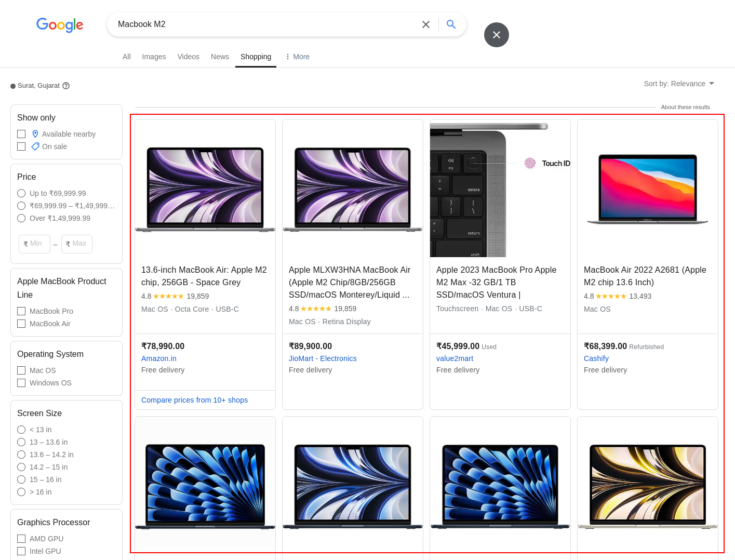This screenshot has height=560, width=735.
Task: Select price ₹69,999.99 – ₹1,49,999 range
Action: (x=21, y=206)
